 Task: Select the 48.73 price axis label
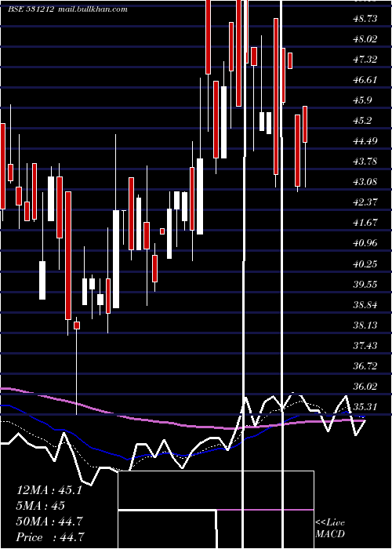365,18
